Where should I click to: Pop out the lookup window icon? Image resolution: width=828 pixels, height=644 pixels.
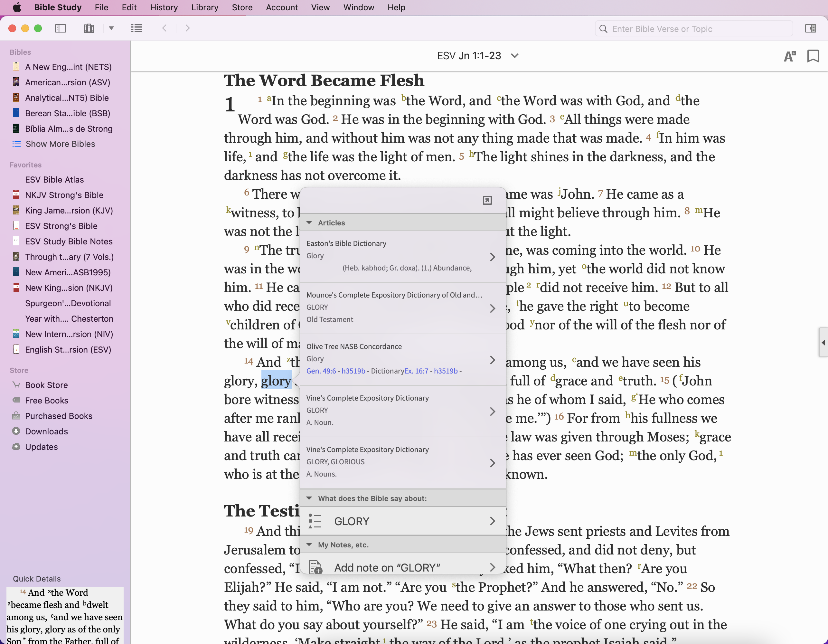[x=487, y=200]
